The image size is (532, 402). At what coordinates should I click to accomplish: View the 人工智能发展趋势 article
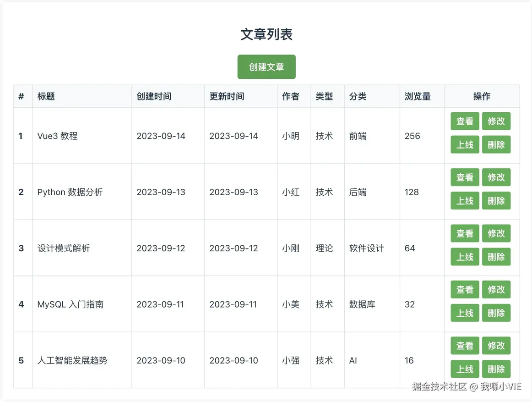click(x=465, y=346)
